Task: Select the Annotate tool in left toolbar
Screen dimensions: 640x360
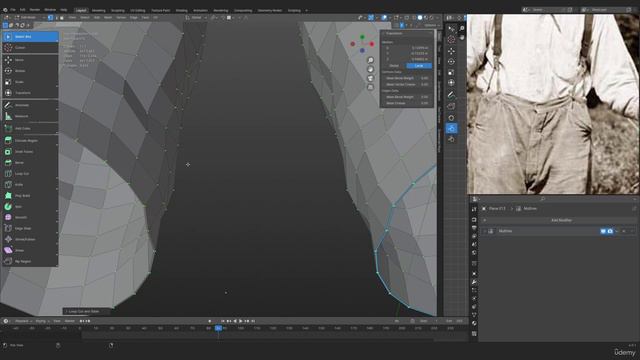Action: click(x=30, y=105)
